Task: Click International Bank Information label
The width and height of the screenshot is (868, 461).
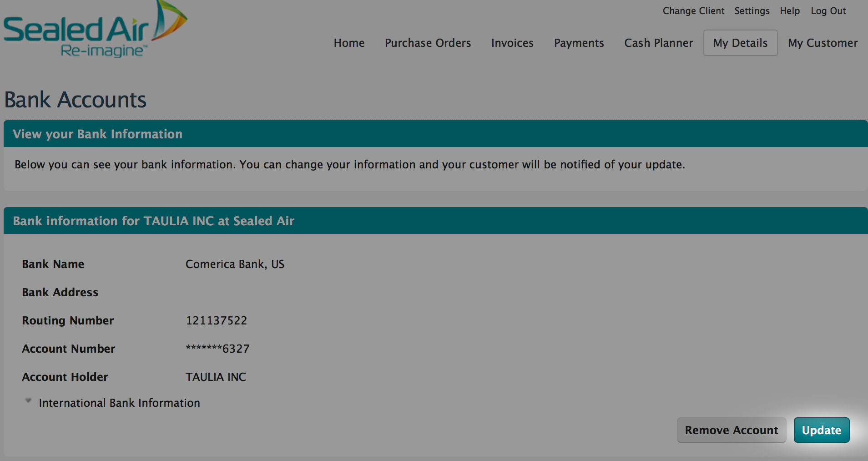Action: [119, 403]
